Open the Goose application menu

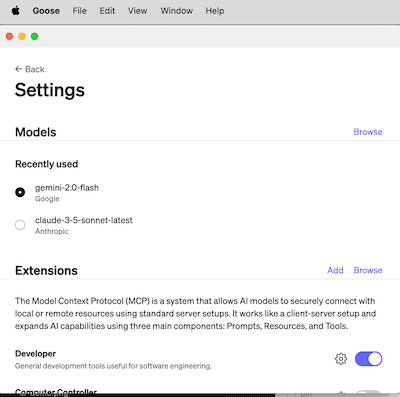(x=46, y=11)
